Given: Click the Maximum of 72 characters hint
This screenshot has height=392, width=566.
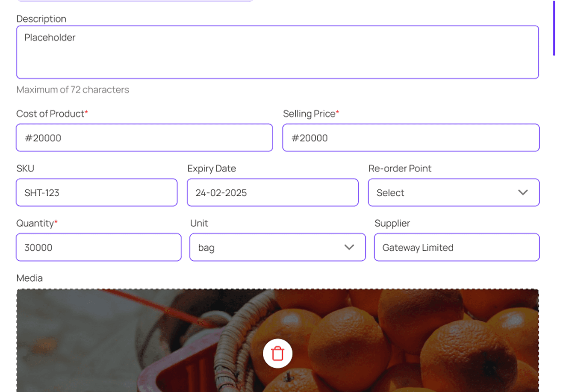Looking at the screenshot, I should (x=73, y=89).
